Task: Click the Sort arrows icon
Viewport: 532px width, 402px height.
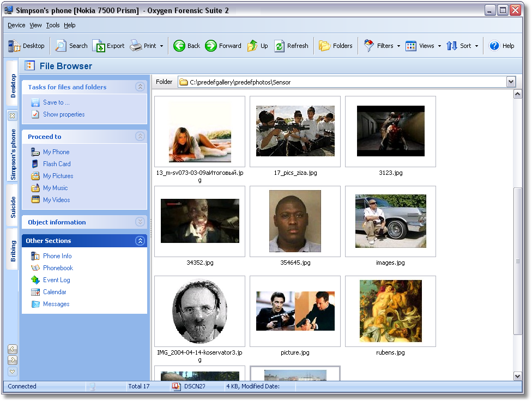Action: pos(451,46)
